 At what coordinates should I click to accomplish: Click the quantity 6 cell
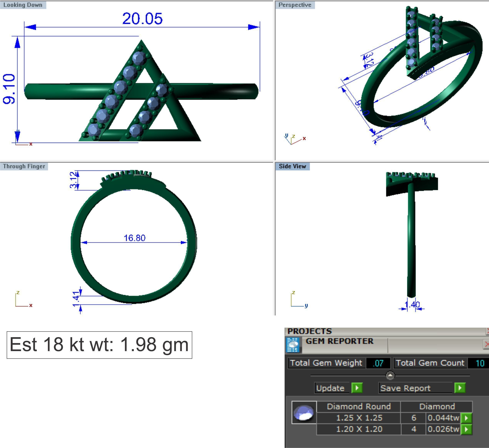(x=414, y=418)
